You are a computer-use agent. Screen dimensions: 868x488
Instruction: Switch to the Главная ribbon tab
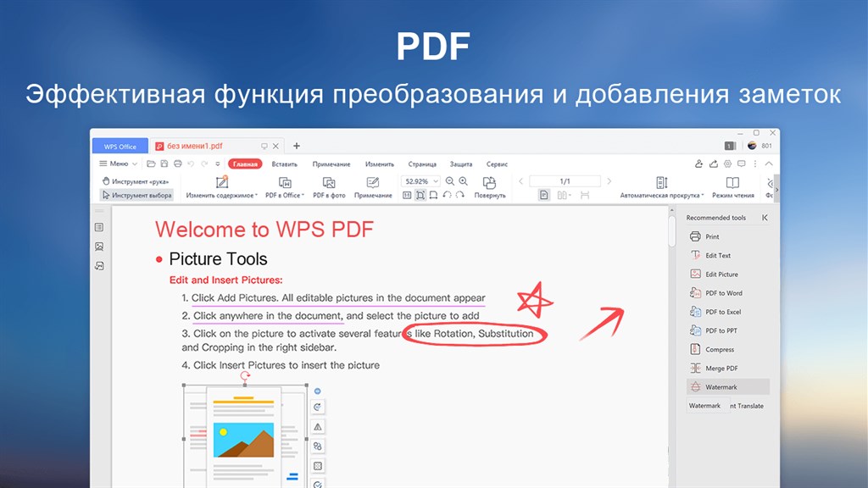245,164
